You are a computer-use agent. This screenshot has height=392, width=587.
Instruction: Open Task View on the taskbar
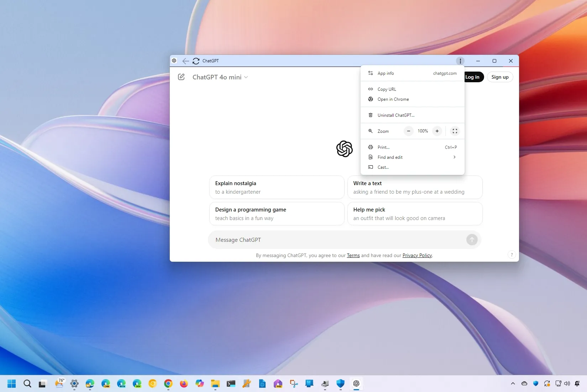click(43, 383)
